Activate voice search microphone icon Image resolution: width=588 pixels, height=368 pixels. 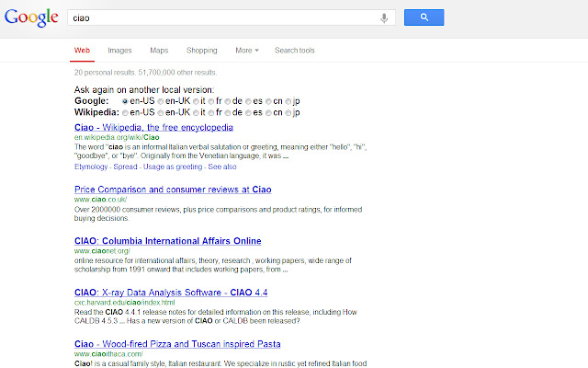pyautogui.click(x=384, y=18)
